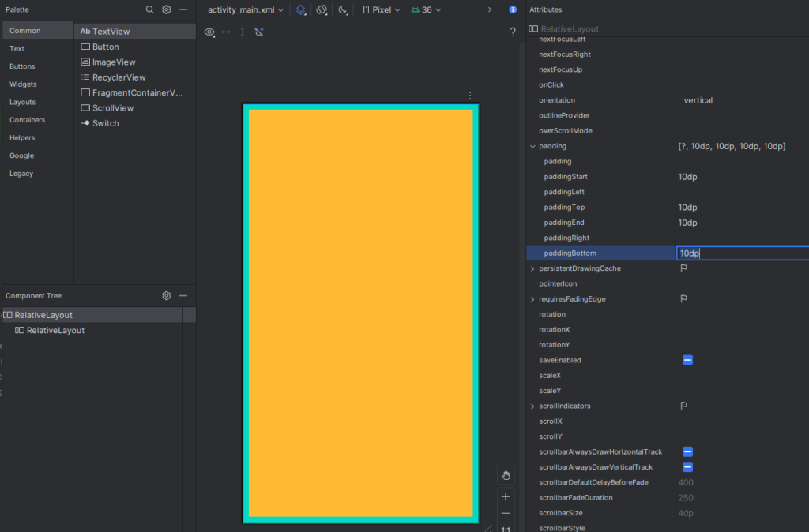This screenshot has width=809, height=532.
Task: Select Layouts palette category
Action: 38,102
